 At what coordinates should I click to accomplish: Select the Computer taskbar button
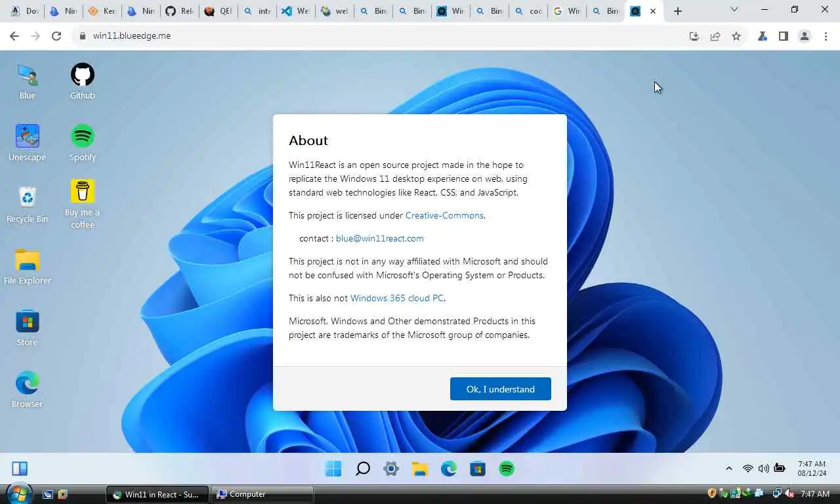(x=262, y=494)
